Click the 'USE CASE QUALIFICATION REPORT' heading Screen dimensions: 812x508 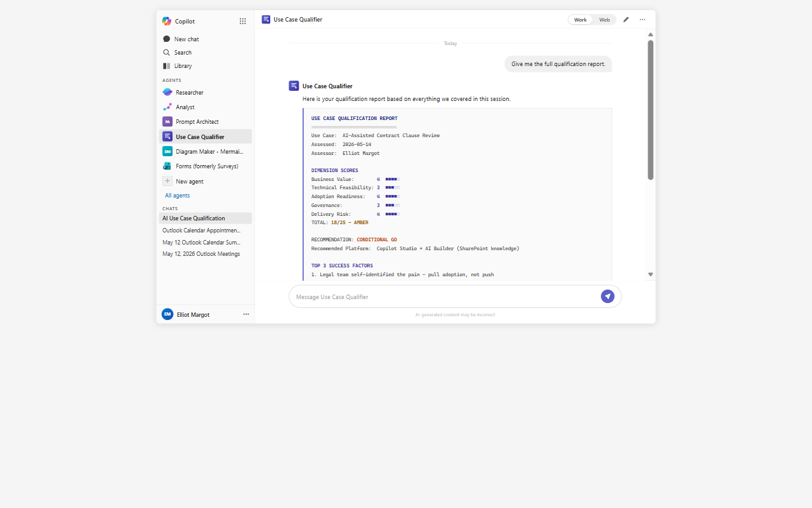click(x=355, y=118)
